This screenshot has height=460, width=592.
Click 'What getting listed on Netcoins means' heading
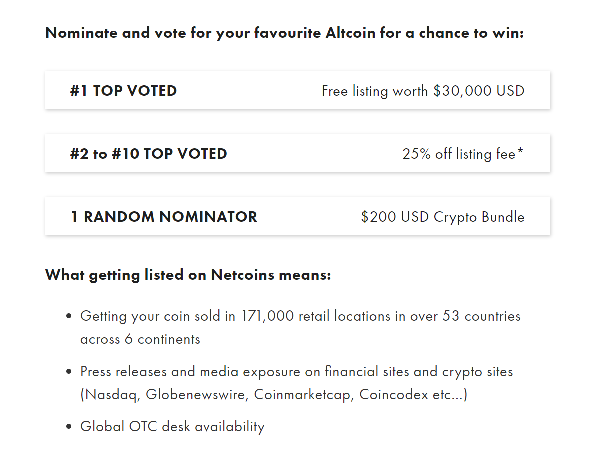click(x=188, y=275)
